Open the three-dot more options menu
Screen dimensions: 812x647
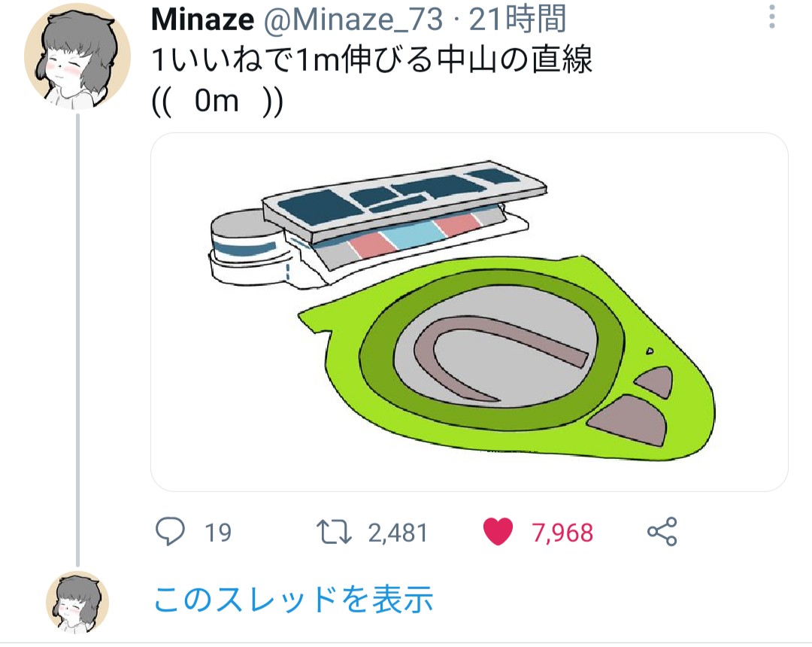tap(772, 18)
